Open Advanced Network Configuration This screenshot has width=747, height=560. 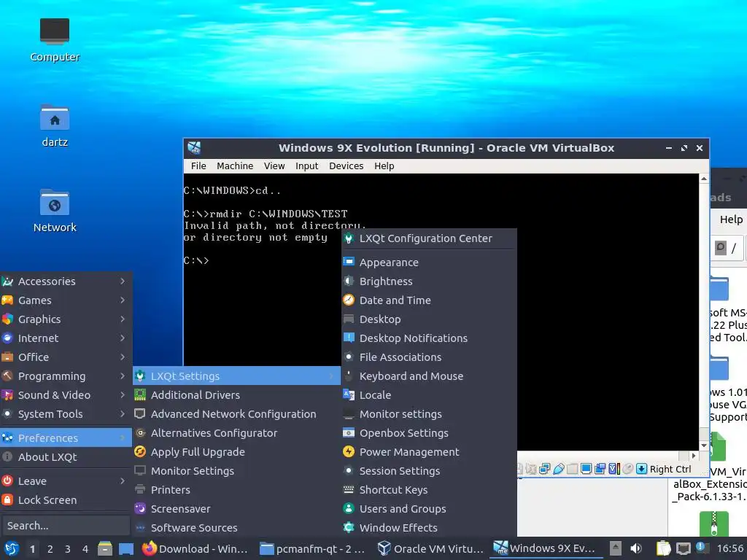coord(237,414)
